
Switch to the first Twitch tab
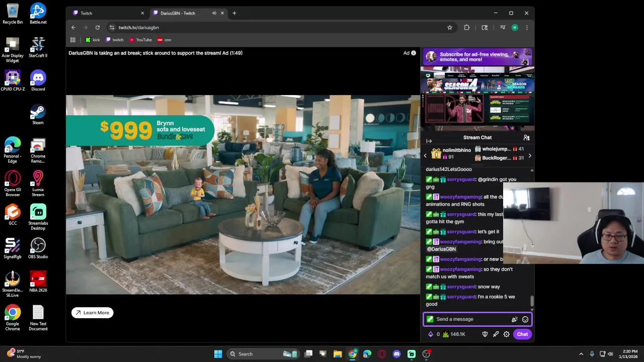tap(108, 13)
